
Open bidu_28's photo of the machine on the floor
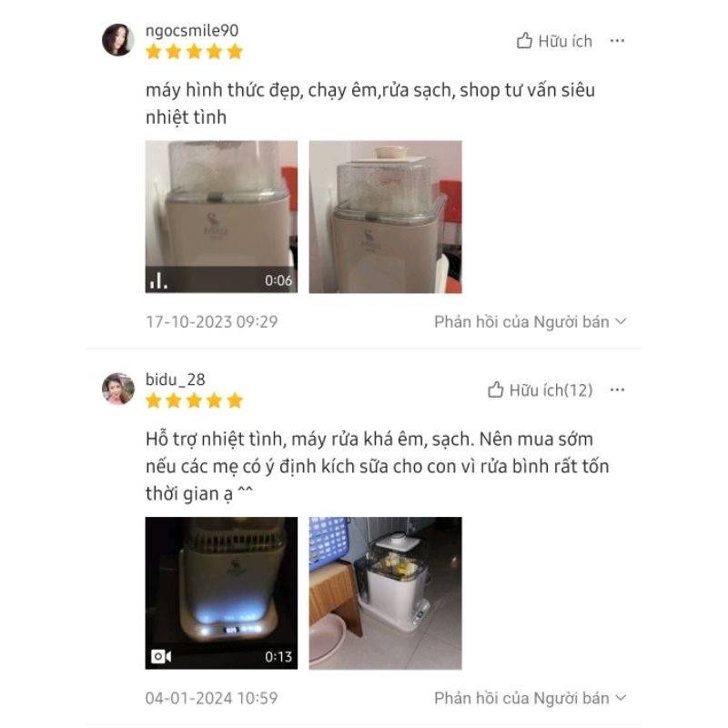[385, 593]
